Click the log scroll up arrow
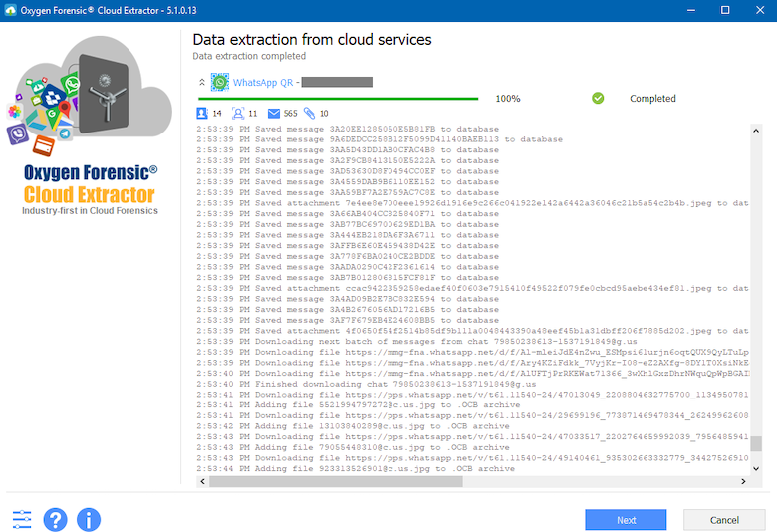Image resolution: width=777 pixels, height=532 pixels. tap(756, 131)
